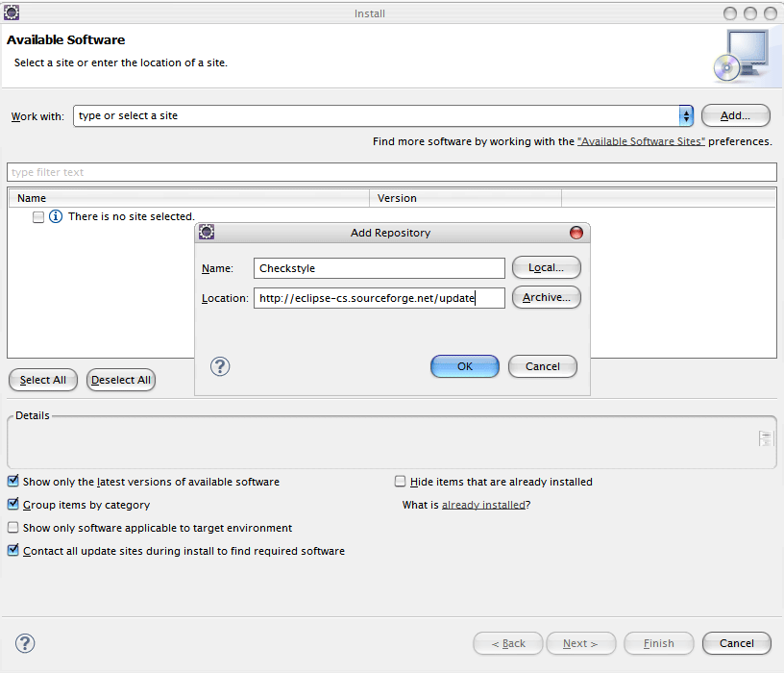Uncheck 'Group items by category'
The image size is (784, 673).
(x=13, y=505)
